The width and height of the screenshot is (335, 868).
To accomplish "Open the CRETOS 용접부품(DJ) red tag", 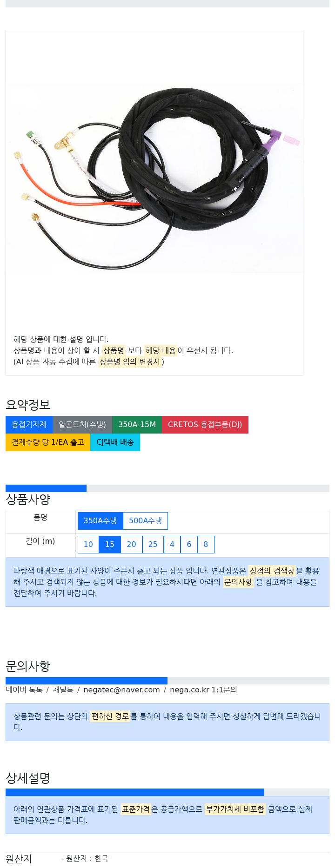I will (205, 425).
